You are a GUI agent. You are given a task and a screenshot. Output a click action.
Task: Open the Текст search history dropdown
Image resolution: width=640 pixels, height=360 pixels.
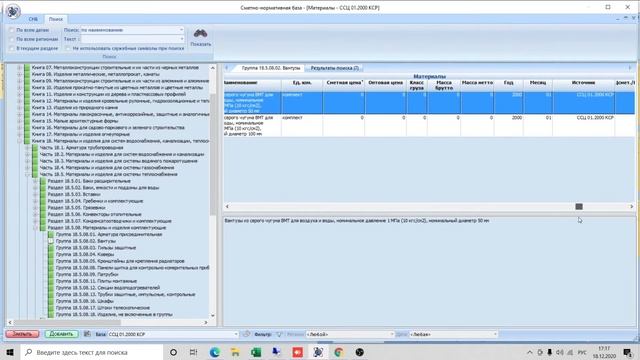click(x=181, y=39)
